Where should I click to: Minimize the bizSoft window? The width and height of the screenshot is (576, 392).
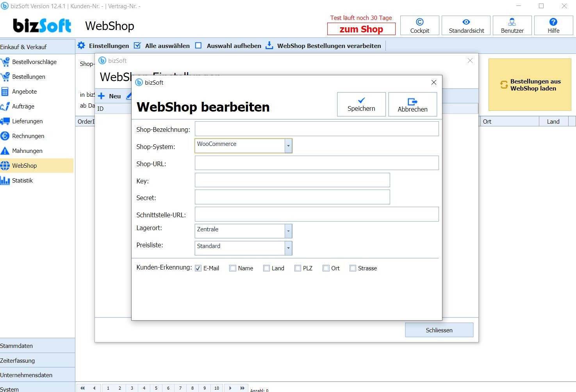click(519, 6)
